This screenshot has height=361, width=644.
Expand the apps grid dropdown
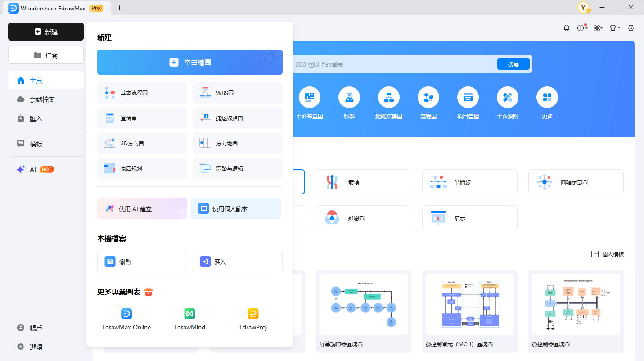tap(598, 27)
